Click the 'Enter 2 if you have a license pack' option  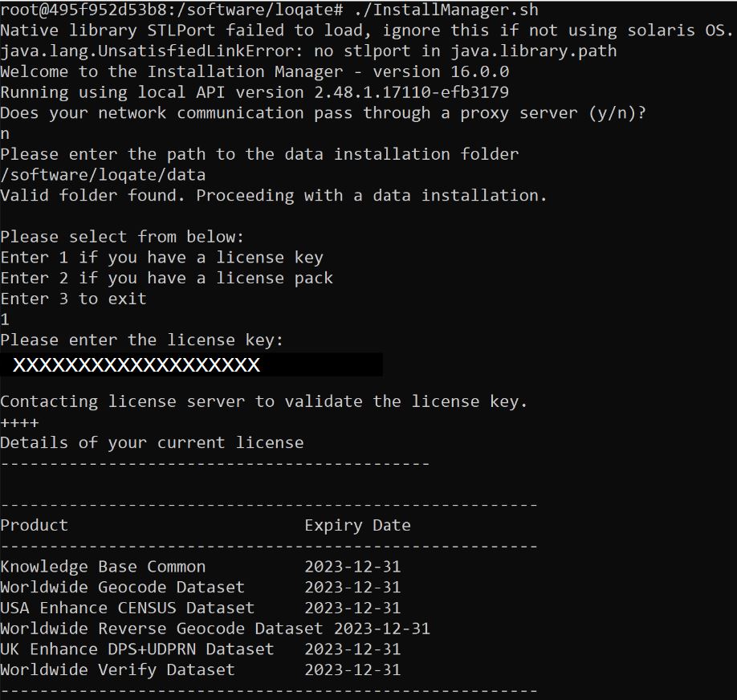tap(166, 279)
